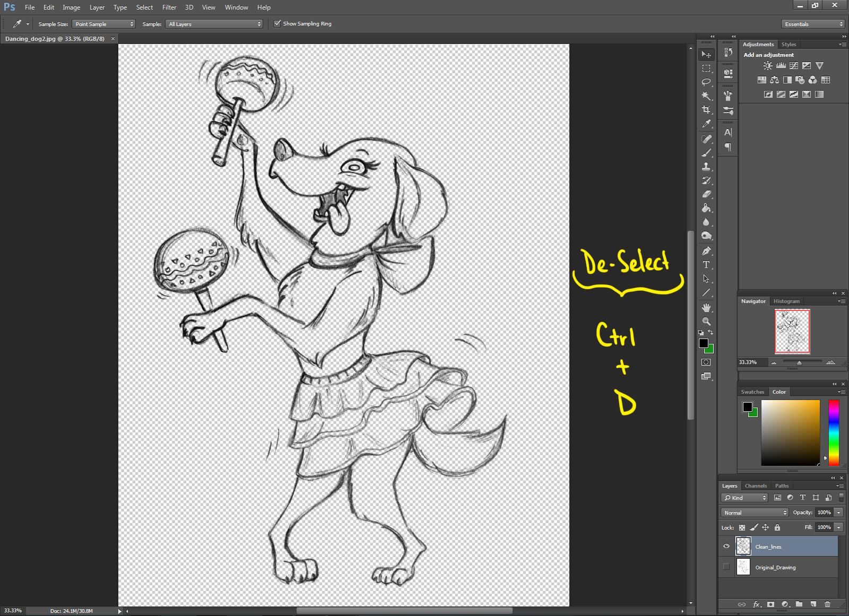Click the foreground color swatch in toolbar
This screenshot has width=849, height=616.
coord(704,343)
